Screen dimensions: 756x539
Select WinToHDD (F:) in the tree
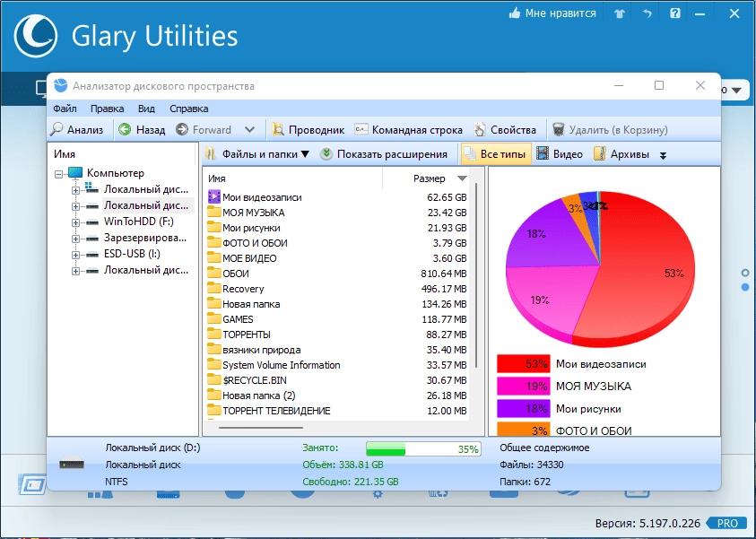138,222
